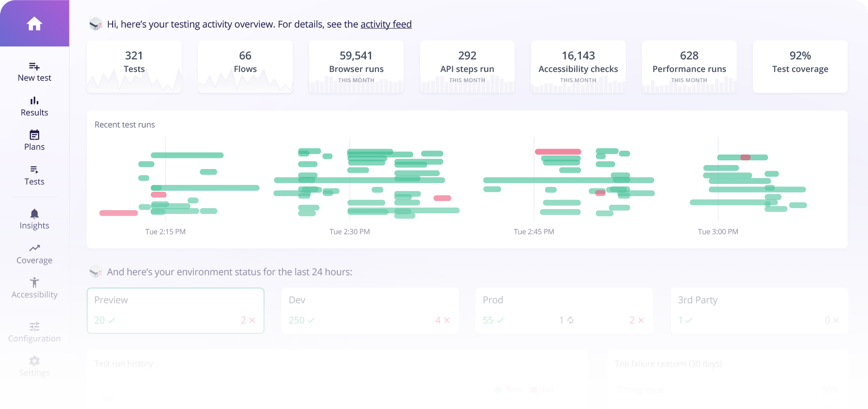Click the 321 Tests stat card
Image resolution: width=868 pixels, height=409 pixels.
[134, 66]
